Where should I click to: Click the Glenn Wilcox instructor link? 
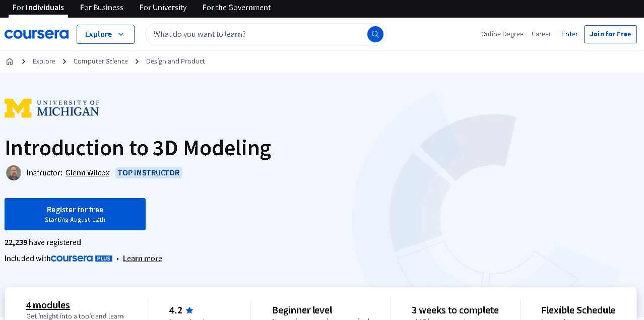pos(87,172)
